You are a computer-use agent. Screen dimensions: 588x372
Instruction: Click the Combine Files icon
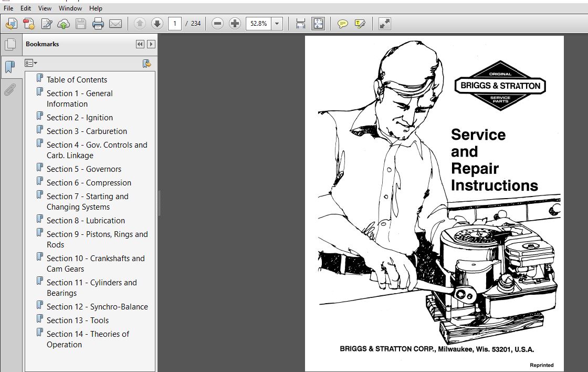coord(29,24)
